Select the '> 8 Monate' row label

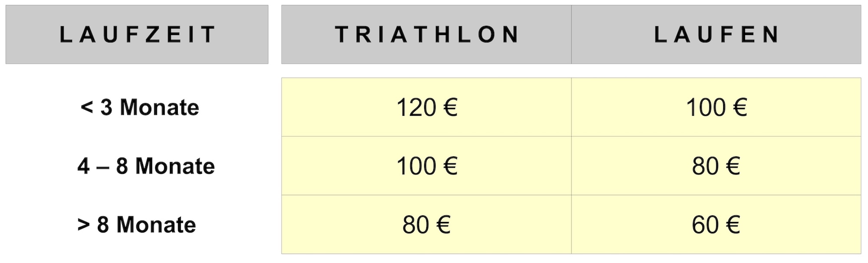136,225
